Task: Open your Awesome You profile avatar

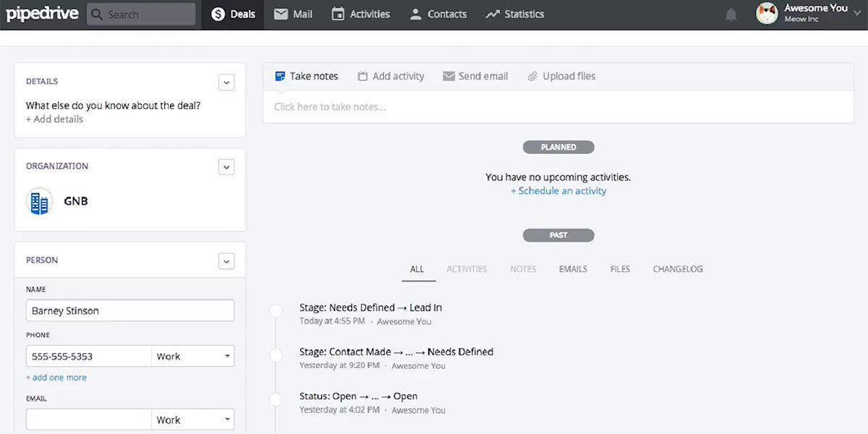Action: click(767, 13)
